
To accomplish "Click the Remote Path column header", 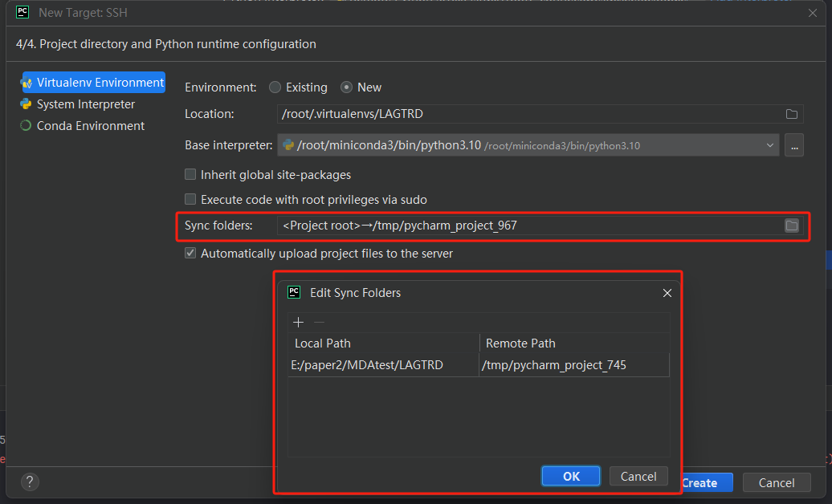I will (575, 343).
